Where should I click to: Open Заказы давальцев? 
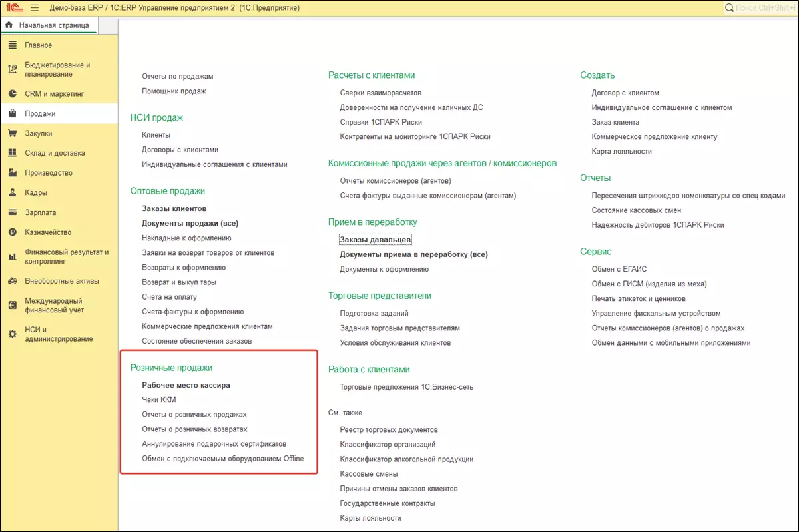point(376,240)
